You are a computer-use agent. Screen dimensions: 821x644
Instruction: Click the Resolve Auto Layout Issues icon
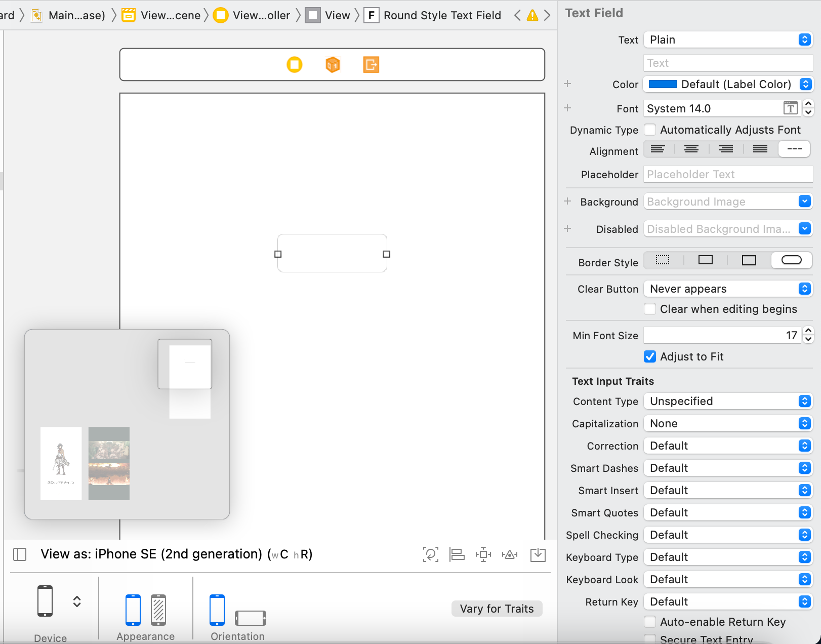510,554
